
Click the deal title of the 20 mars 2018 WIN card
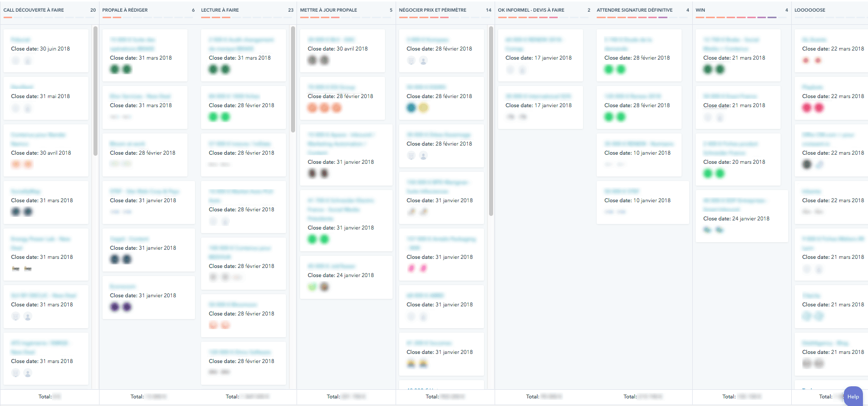[x=730, y=148]
